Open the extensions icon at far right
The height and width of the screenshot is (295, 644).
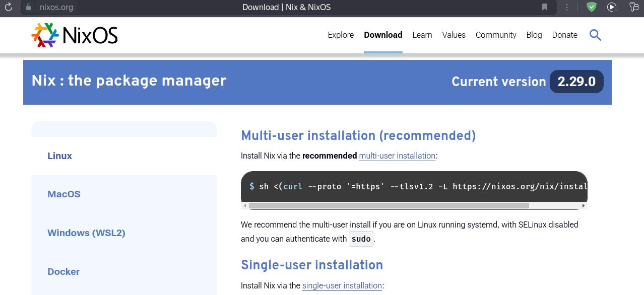(634, 7)
